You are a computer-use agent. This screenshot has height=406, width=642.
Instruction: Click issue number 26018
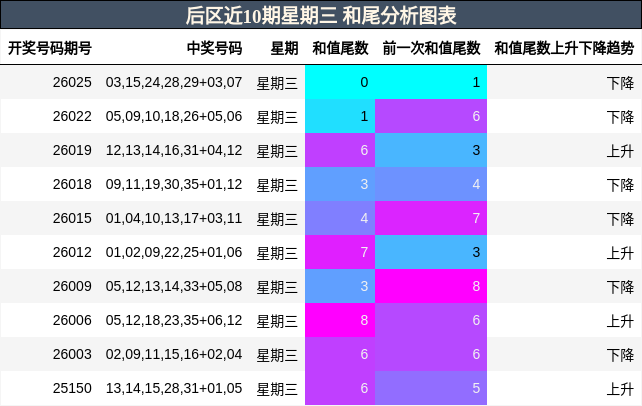tap(72, 184)
